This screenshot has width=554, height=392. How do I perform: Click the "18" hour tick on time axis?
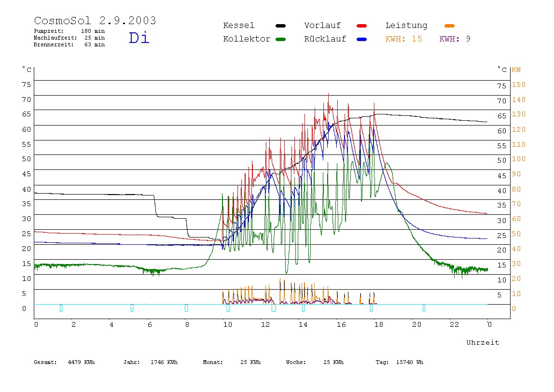point(379,324)
